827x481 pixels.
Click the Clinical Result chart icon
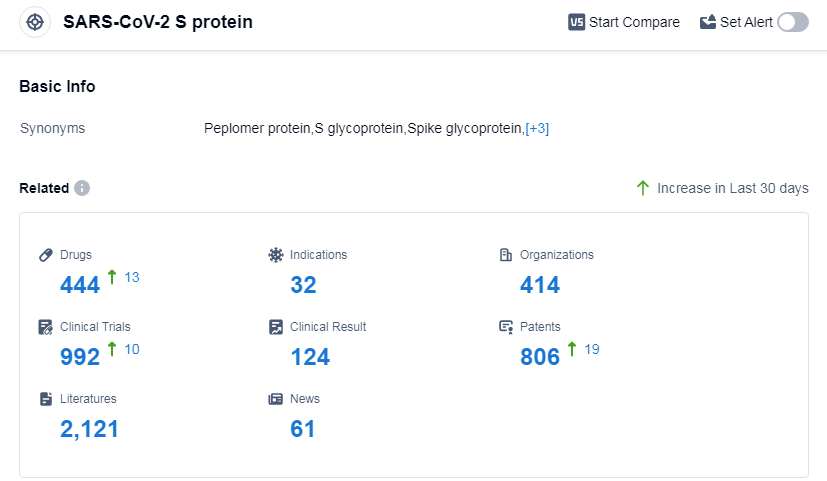click(276, 327)
